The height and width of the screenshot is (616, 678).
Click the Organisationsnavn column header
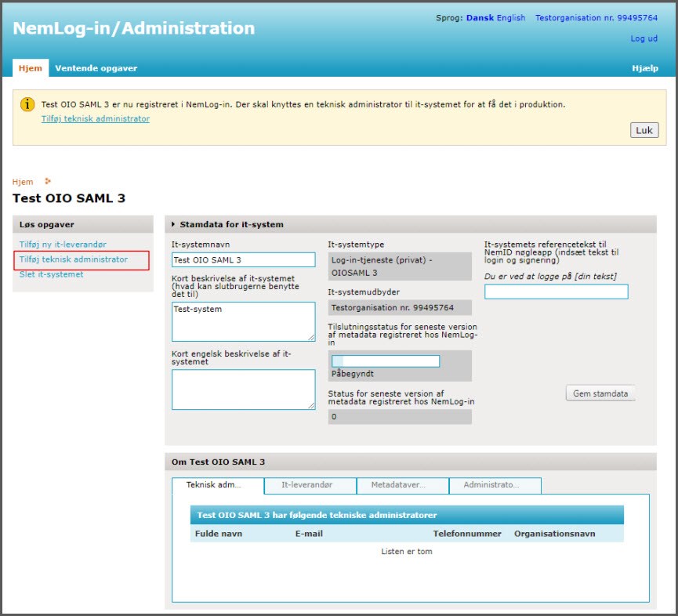point(554,534)
